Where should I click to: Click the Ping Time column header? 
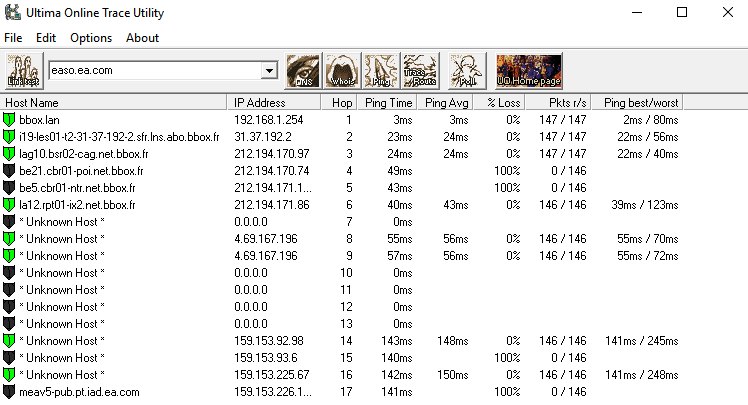386,103
